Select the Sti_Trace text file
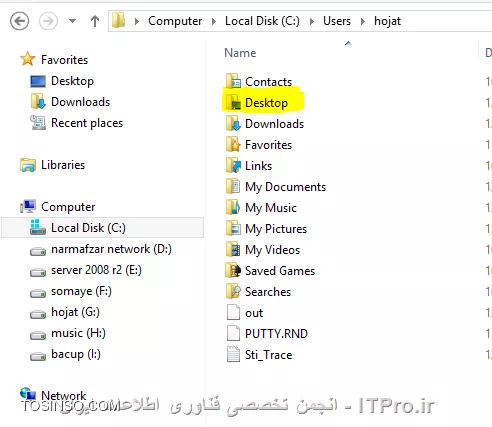Viewport: 492px width, 427px height. pyautogui.click(x=268, y=355)
